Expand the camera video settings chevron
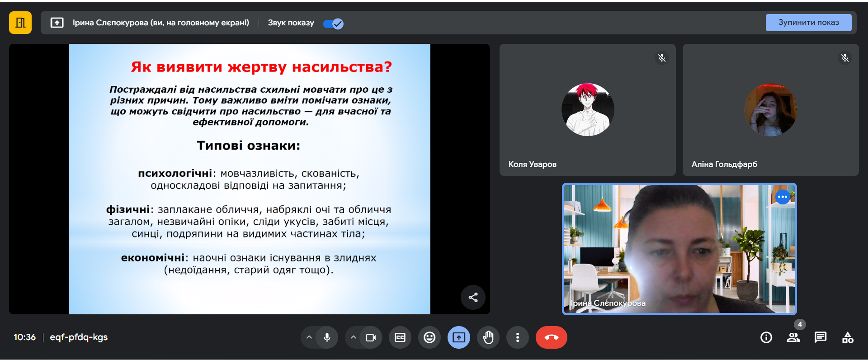 click(354, 337)
